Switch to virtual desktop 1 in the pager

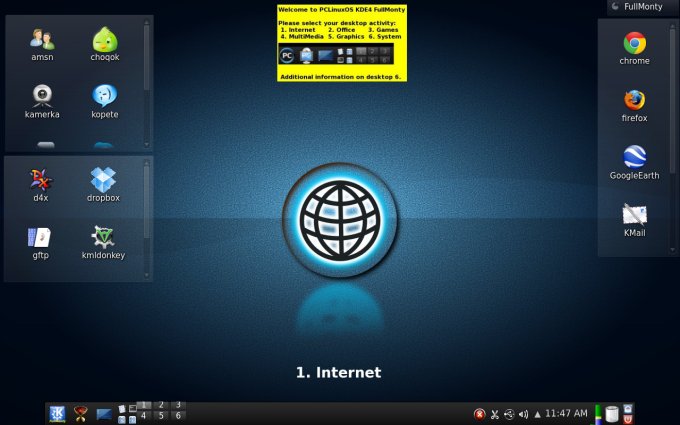pyautogui.click(x=144, y=405)
